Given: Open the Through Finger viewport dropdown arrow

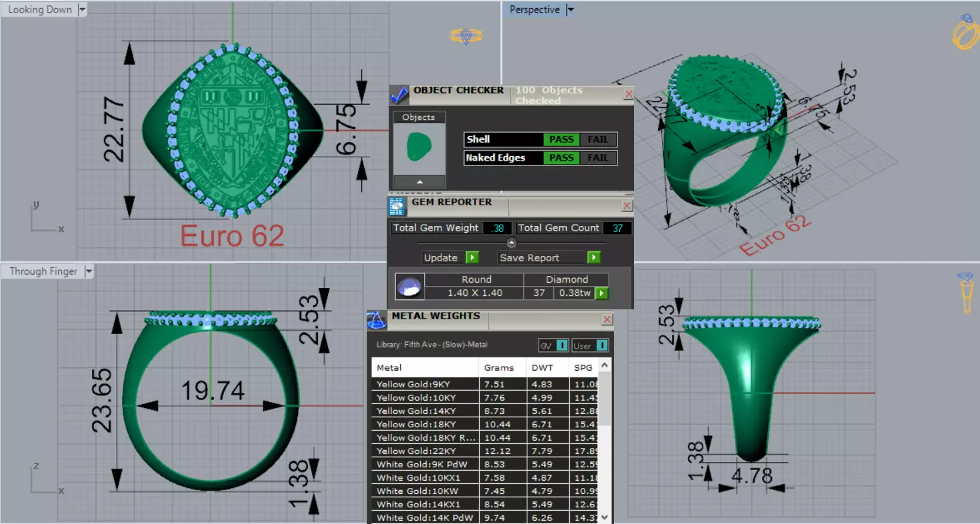Looking at the screenshot, I should click(89, 271).
